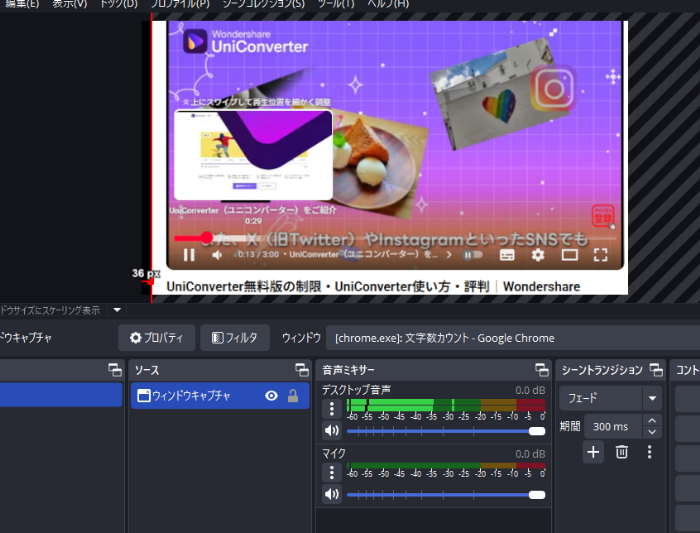Click the next chapter arrow in player

[x=449, y=255]
